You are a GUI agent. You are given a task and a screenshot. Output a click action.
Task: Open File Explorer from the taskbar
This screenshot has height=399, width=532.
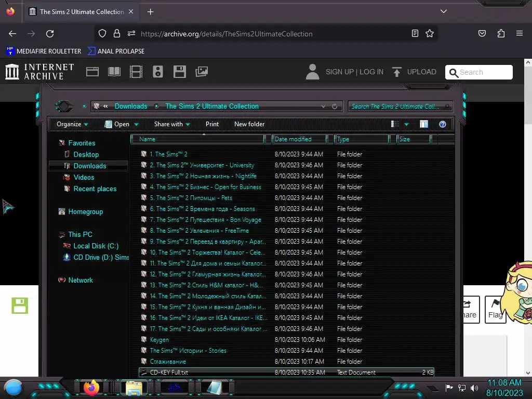135,388
